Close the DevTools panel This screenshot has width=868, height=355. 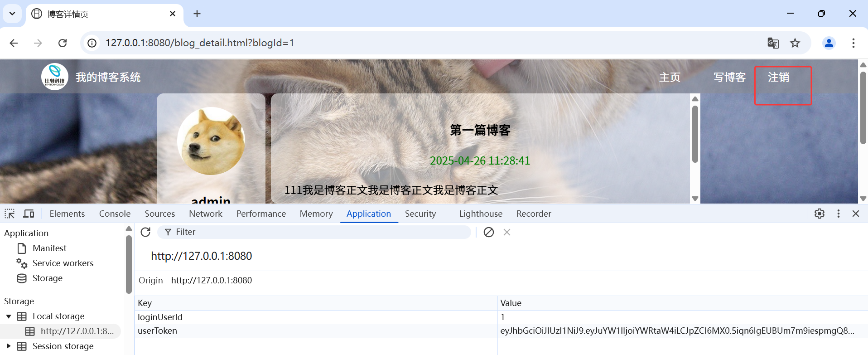856,214
